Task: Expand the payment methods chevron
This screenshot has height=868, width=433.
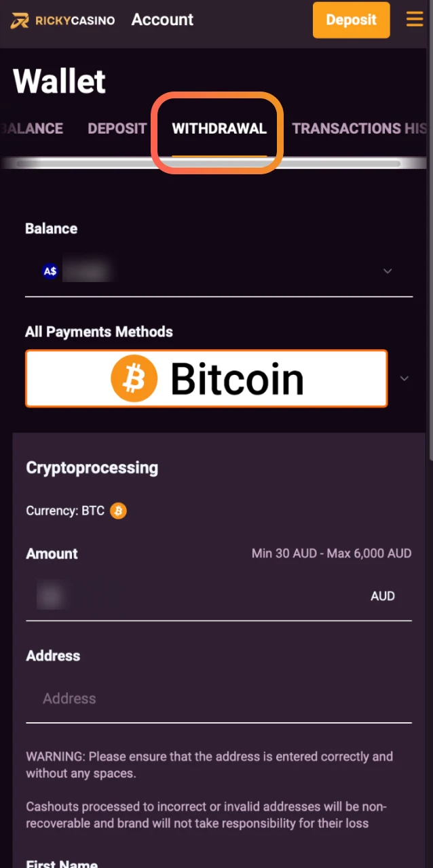Action: [x=404, y=378]
